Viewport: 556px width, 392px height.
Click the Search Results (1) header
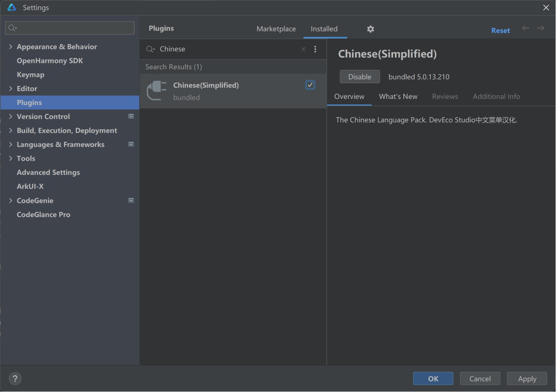pos(174,67)
